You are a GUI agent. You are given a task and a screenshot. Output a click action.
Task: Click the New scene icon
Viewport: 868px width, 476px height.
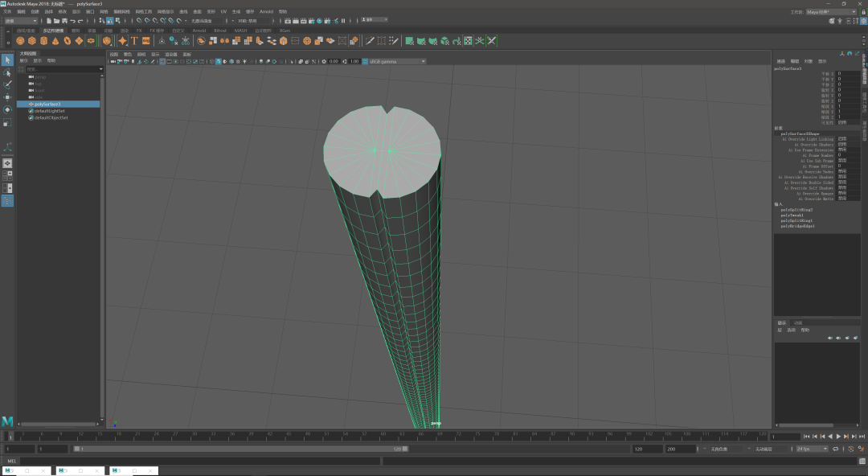[x=49, y=20]
